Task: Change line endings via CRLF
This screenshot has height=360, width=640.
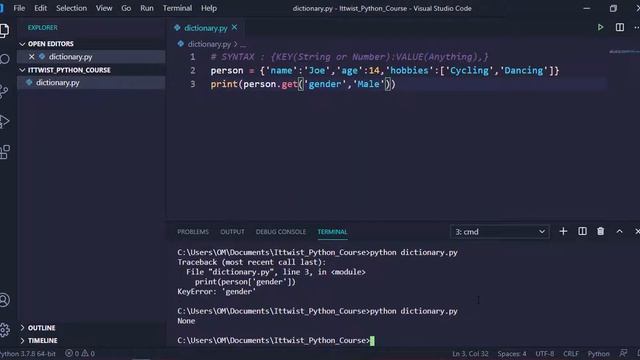Action: (x=571, y=354)
